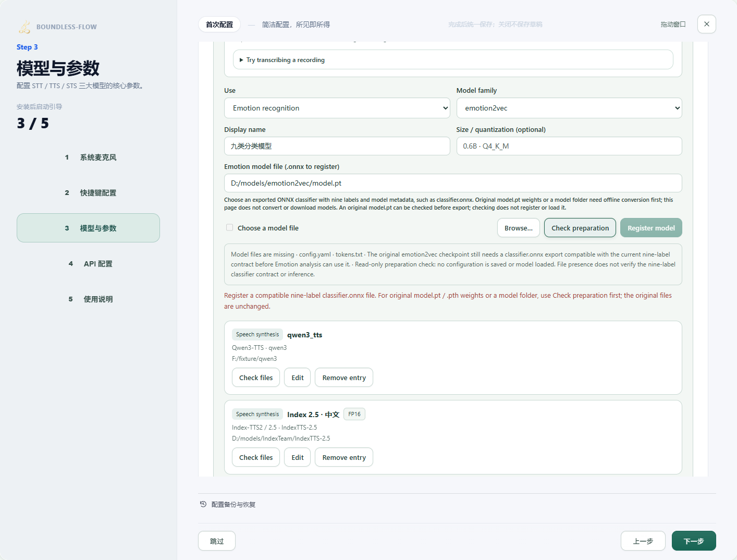Click the 'Index 2.5 · 中文' model title
This screenshot has width=737, height=560.
click(313, 415)
